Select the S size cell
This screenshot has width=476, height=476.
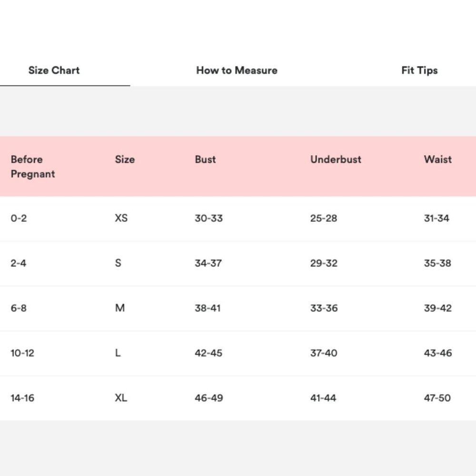(x=118, y=263)
